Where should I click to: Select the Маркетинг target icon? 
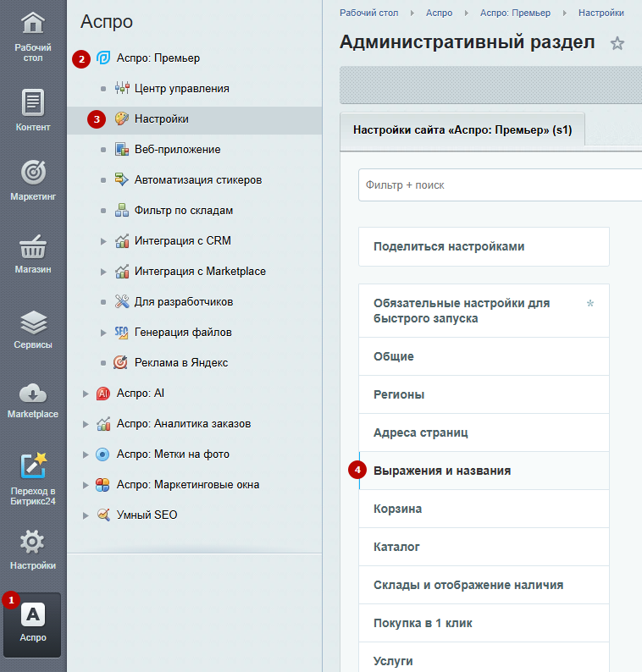[33, 173]
